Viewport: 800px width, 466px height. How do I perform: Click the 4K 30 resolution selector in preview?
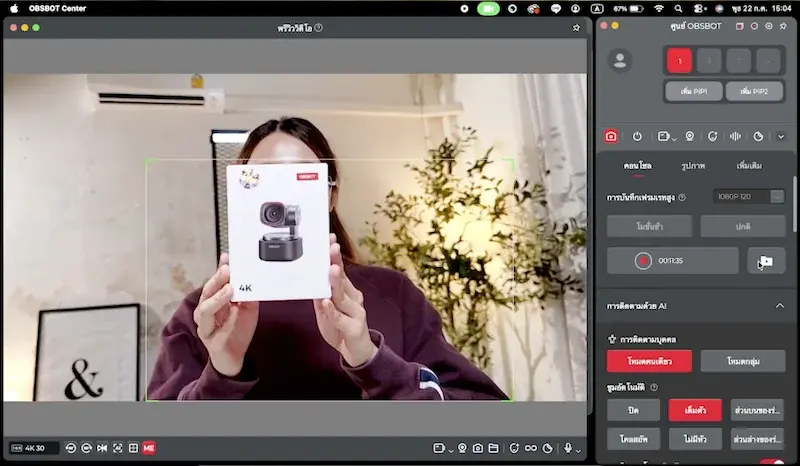(34, 448)
